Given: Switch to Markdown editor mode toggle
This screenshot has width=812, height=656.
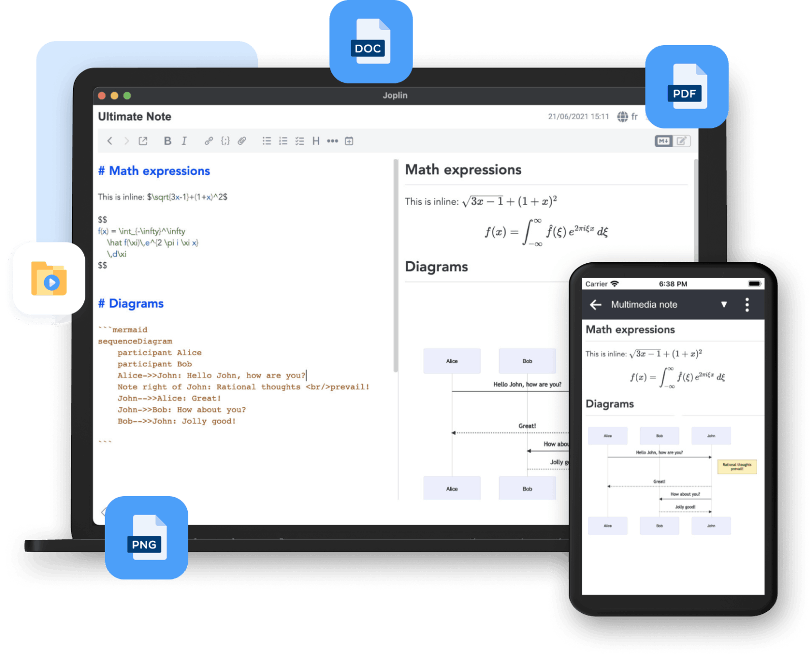Looking at the screenshot, I should 664,141.
